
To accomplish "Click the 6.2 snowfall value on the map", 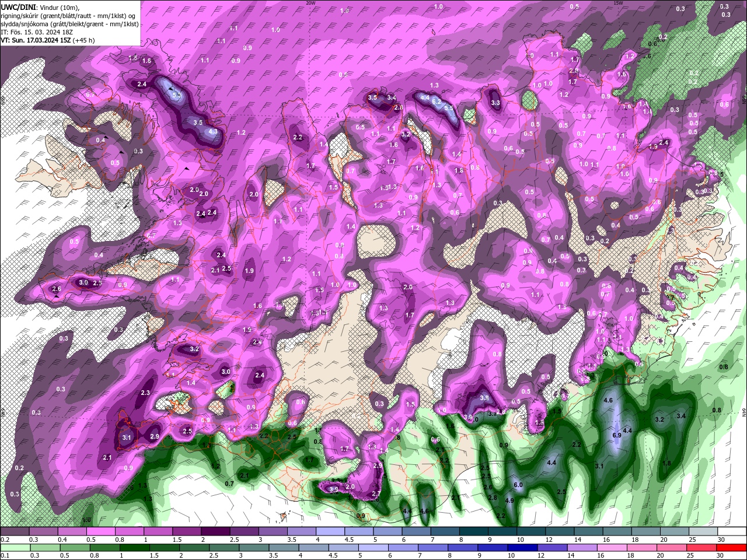I will click(436, 101).
